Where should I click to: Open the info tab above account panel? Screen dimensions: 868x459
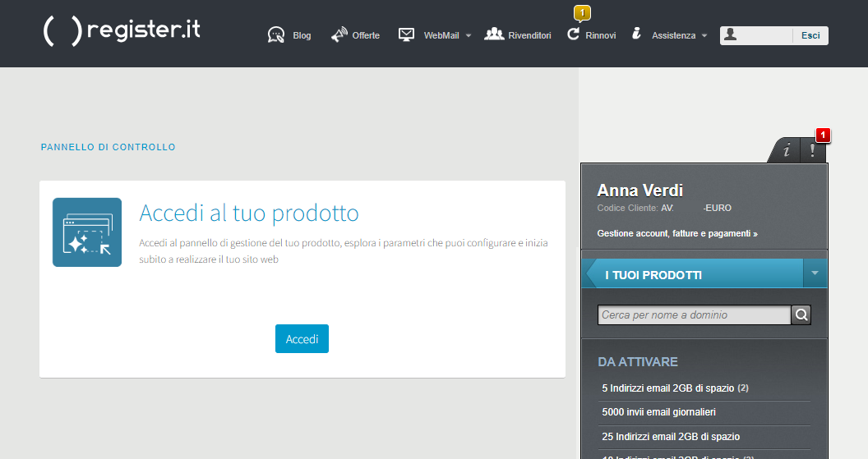click(x=787, y=150)
